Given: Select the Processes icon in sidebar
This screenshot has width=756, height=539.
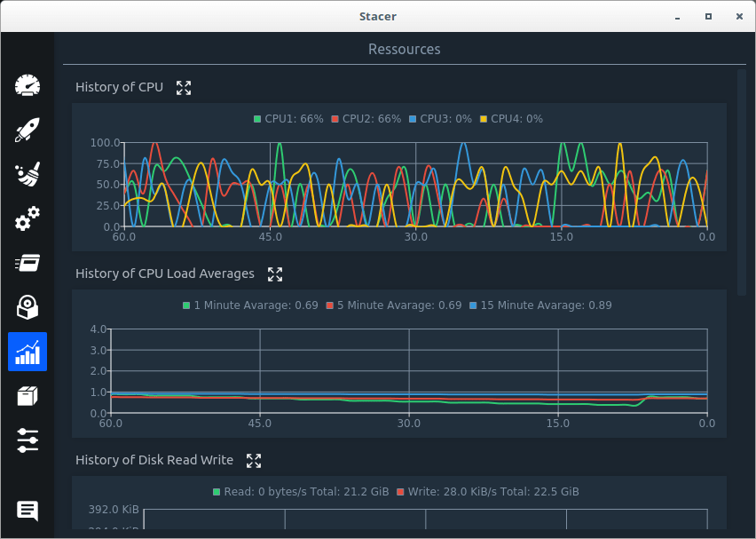Looking at the screenshot, I should [x=28, y=263].
